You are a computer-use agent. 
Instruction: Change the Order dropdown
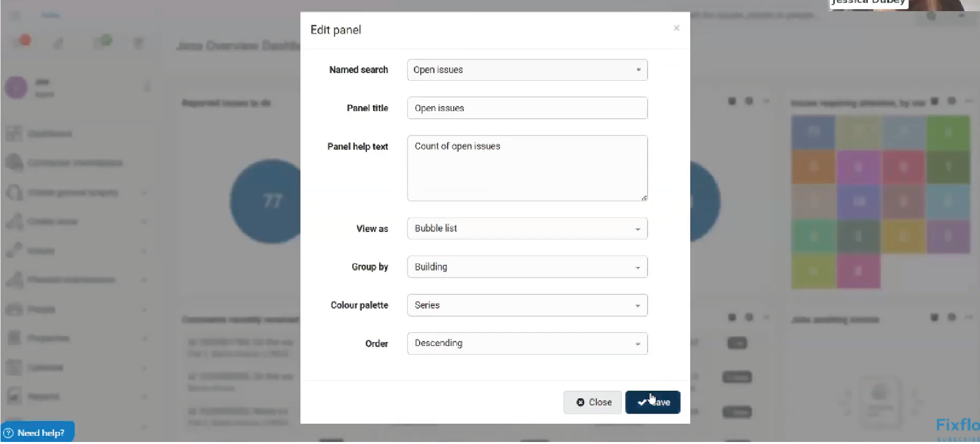pyautogui.click(x=527, y=344)
